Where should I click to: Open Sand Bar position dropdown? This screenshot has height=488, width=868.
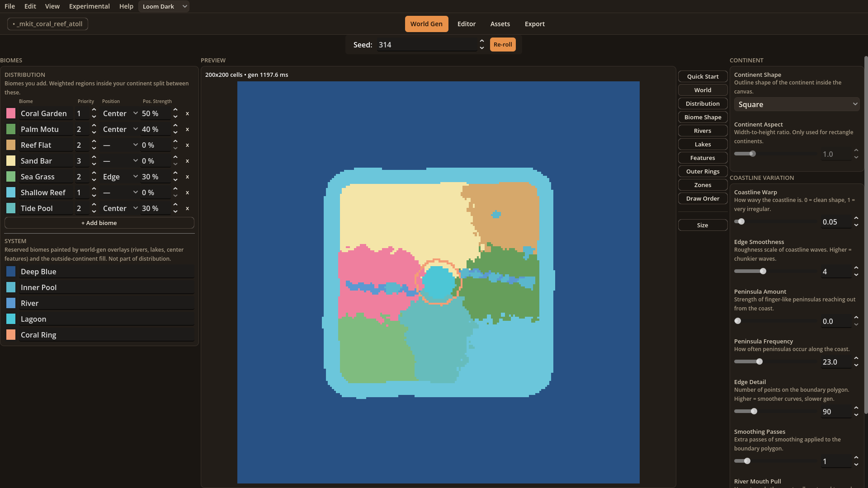(120, 161)
